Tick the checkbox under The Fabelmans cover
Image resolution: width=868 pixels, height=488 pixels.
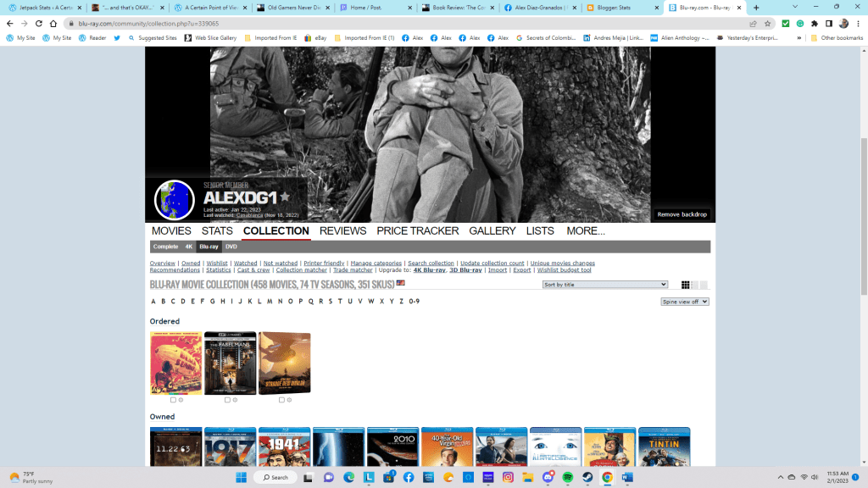pos(227,400)
